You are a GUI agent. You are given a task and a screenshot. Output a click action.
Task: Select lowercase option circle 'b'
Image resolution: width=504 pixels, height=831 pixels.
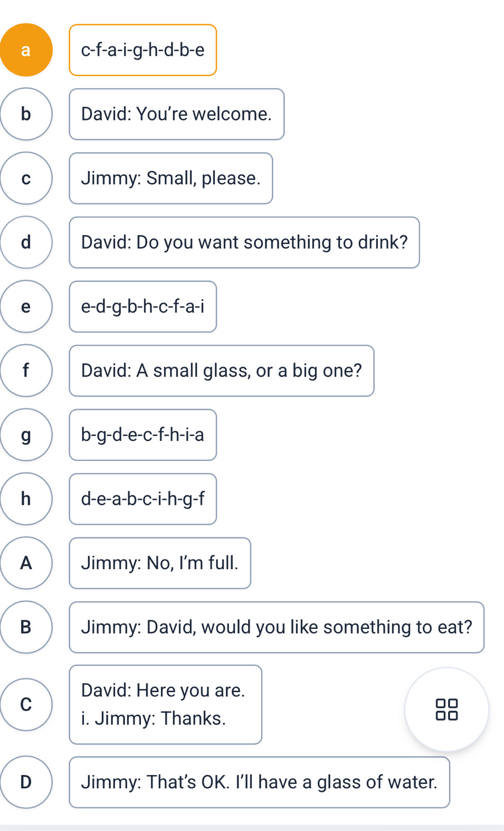click(26, 114)
